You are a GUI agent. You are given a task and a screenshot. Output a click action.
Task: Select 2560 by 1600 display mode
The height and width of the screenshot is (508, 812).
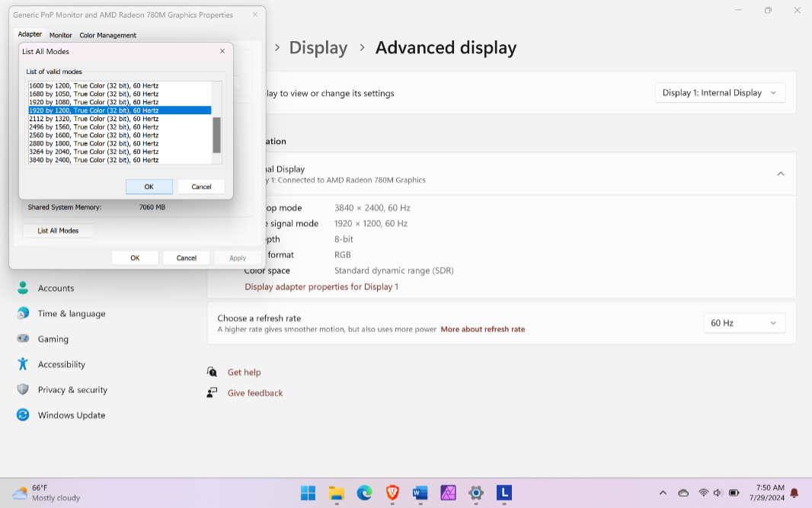point(94,135)
